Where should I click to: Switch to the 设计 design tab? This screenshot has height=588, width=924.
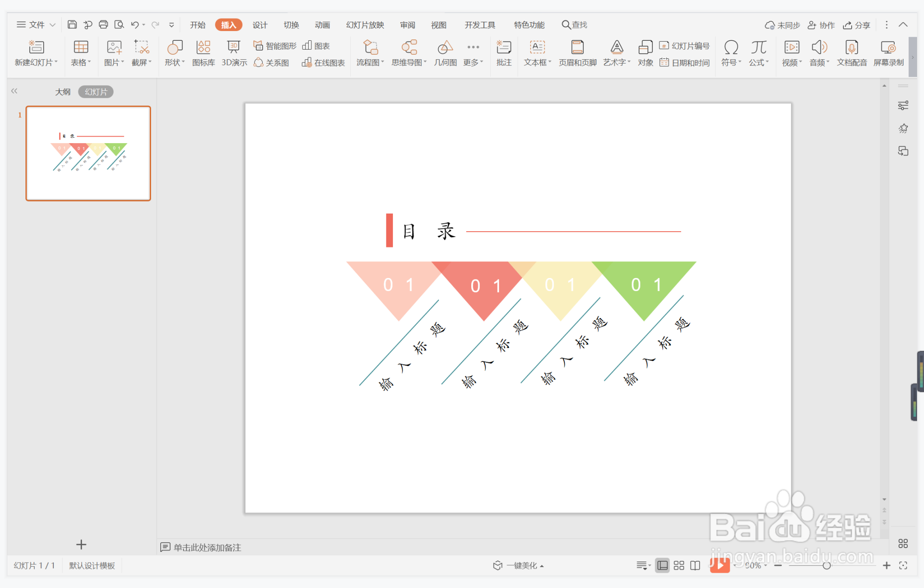coord(259,25)
